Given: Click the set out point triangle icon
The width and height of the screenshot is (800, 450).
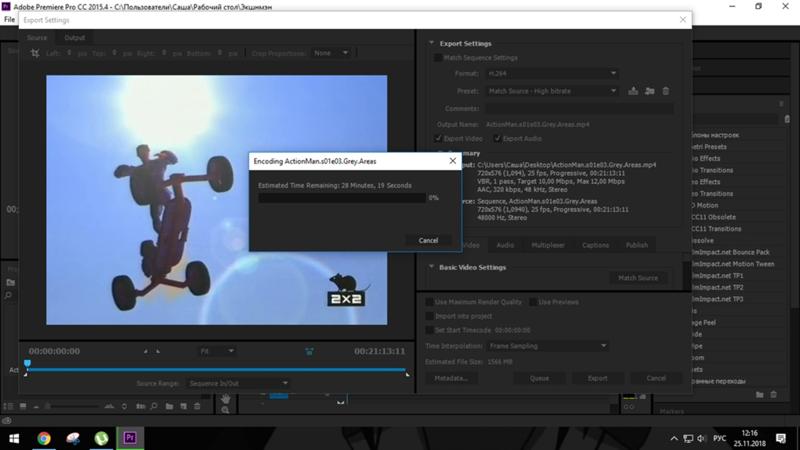Looking at the screenshot, I should click(158, 352).
